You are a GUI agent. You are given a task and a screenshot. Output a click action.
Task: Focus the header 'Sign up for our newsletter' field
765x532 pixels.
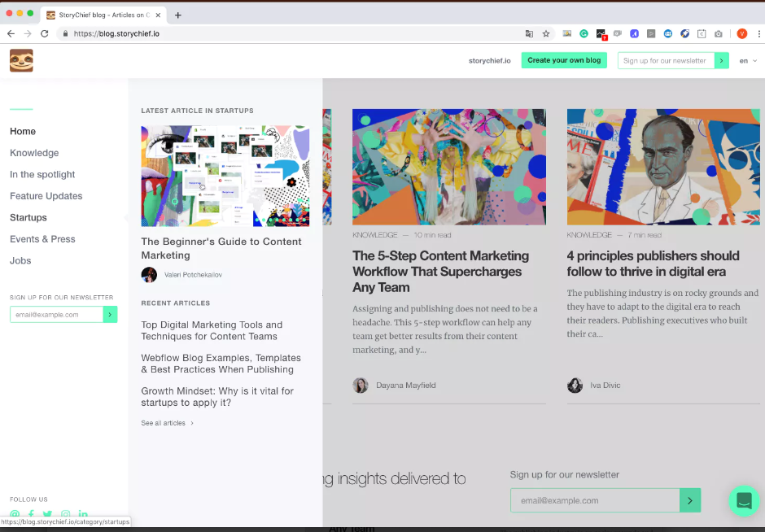(x=666, y=60)
